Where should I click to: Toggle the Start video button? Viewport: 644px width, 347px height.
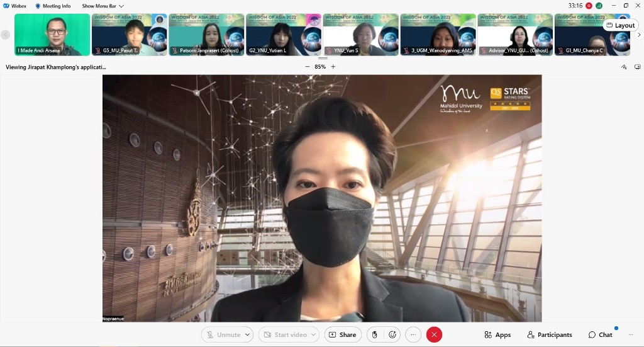pos(282,335)
